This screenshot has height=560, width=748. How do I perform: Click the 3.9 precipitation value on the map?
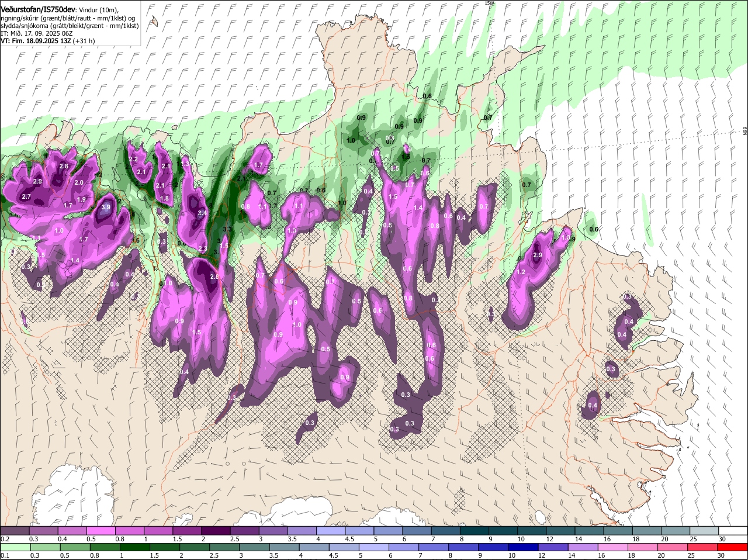point(106,207)
